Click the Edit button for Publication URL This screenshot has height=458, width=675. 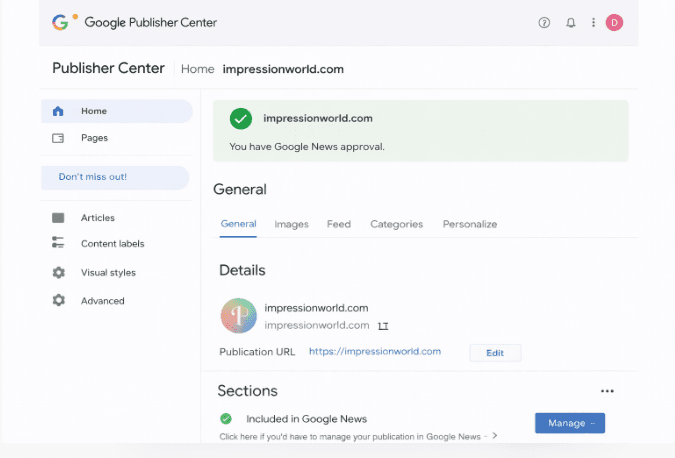[495, 353]
